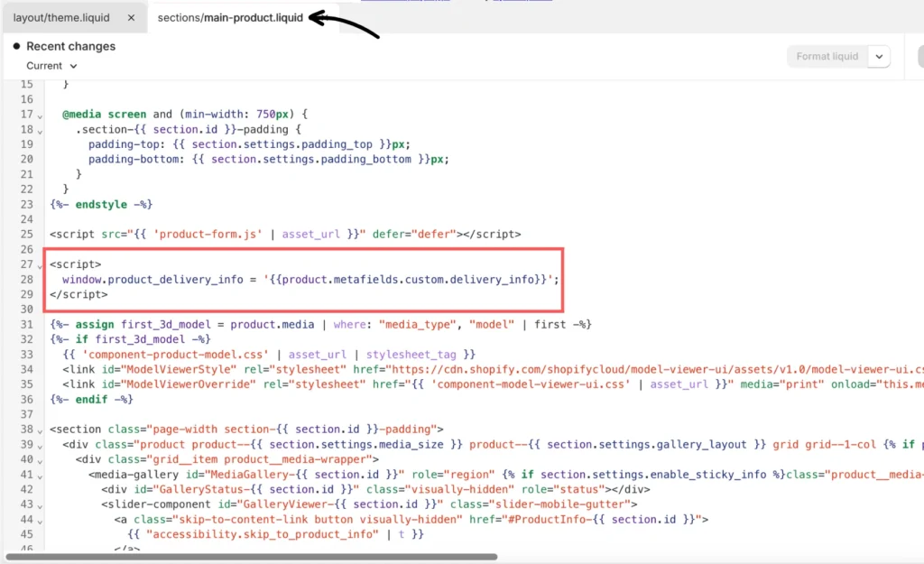This screenshot has height=564, width=924.
Task: Collapse the product div at line 39
Action: click(41, 445)
